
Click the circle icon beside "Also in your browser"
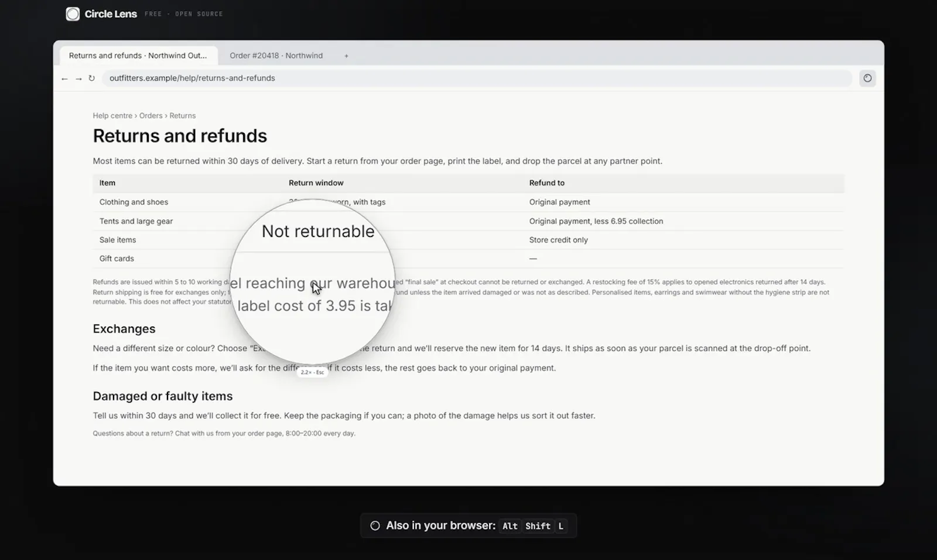(375, 525)
